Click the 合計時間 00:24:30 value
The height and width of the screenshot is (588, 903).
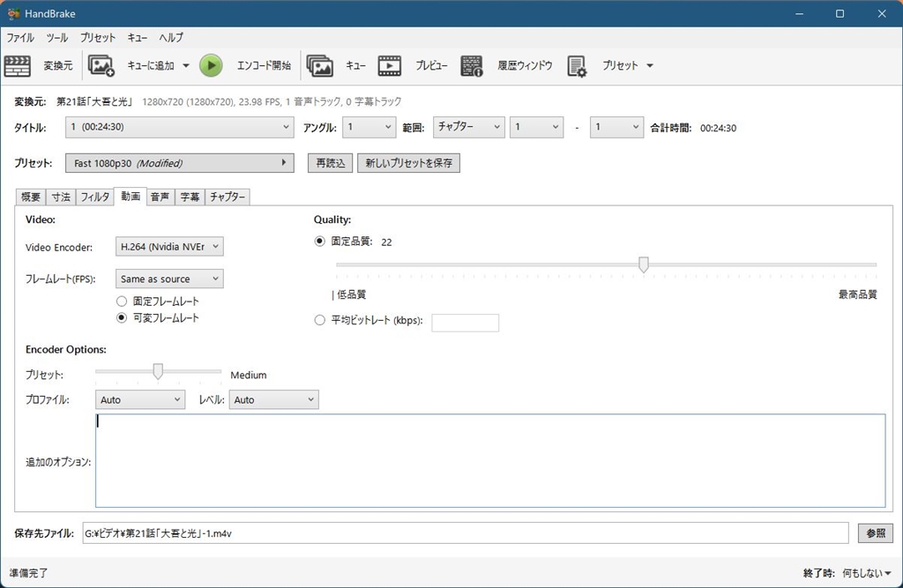coord(718,128)
